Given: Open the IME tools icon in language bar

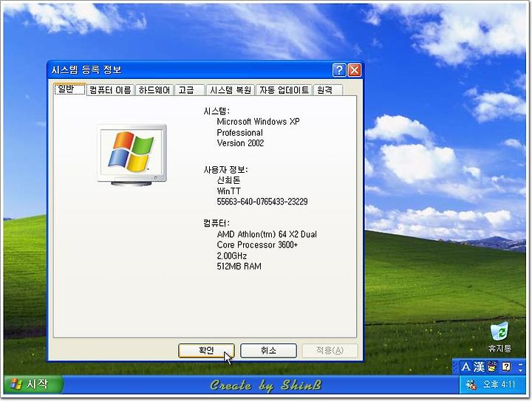Looking at the screenshot, I should [x=491, y=367].
